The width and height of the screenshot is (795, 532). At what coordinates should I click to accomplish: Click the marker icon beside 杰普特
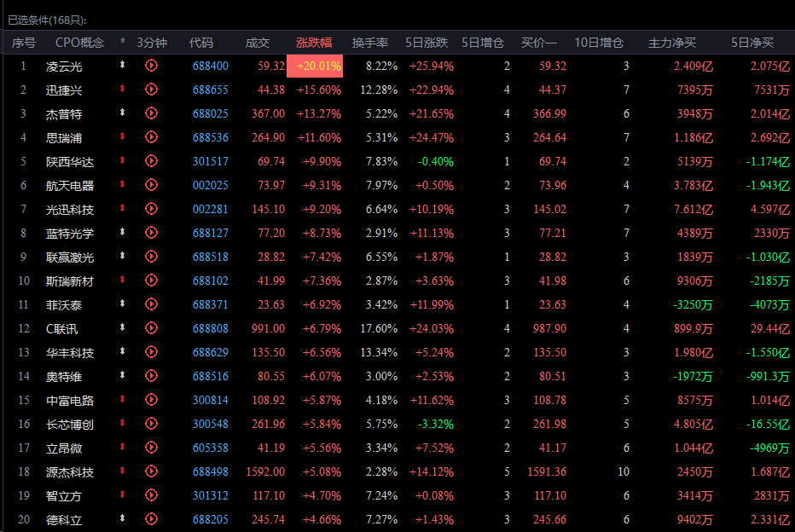[x=123, y=113]
